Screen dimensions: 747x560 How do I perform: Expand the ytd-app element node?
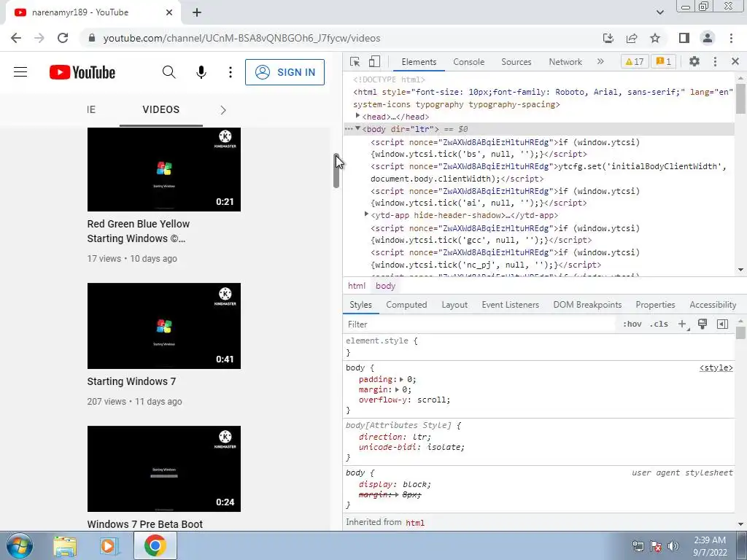pos(366,214)
